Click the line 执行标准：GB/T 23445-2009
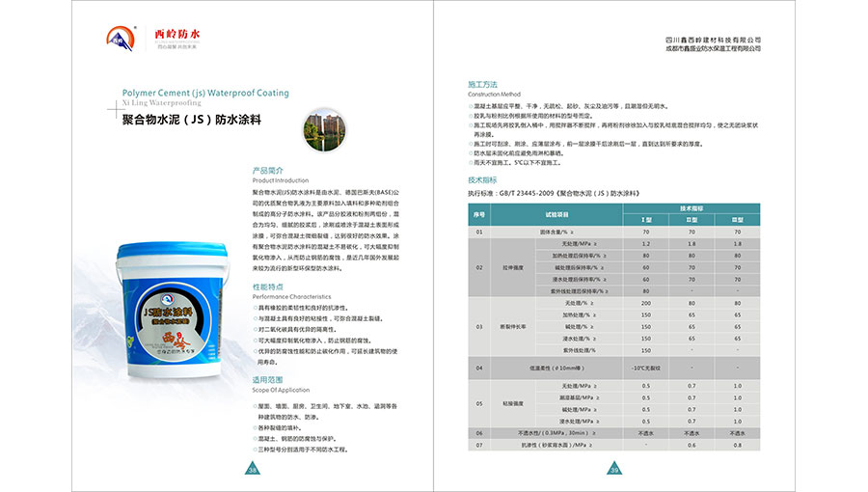The width and height of the screenshot is (868, 492). click(554, 193)
